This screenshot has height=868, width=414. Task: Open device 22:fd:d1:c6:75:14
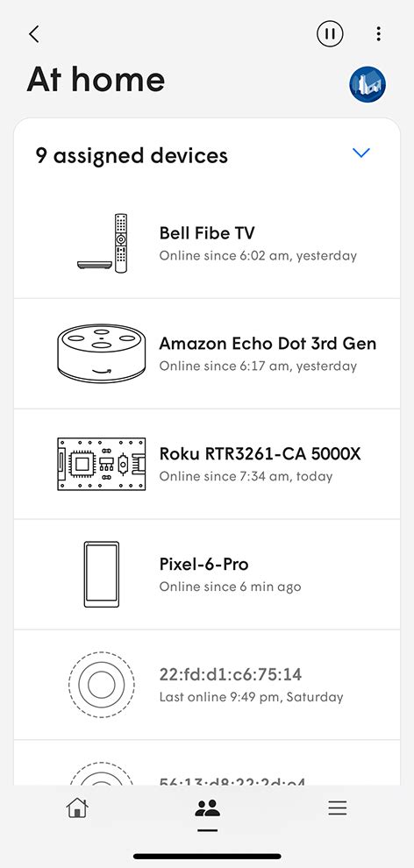coord(207,685)
